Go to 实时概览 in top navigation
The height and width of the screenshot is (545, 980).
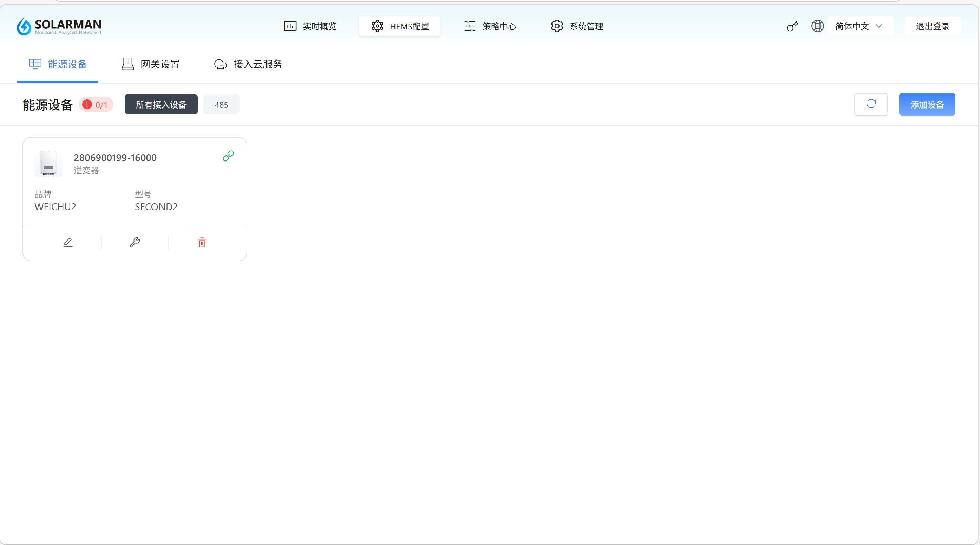coord(311,26)
